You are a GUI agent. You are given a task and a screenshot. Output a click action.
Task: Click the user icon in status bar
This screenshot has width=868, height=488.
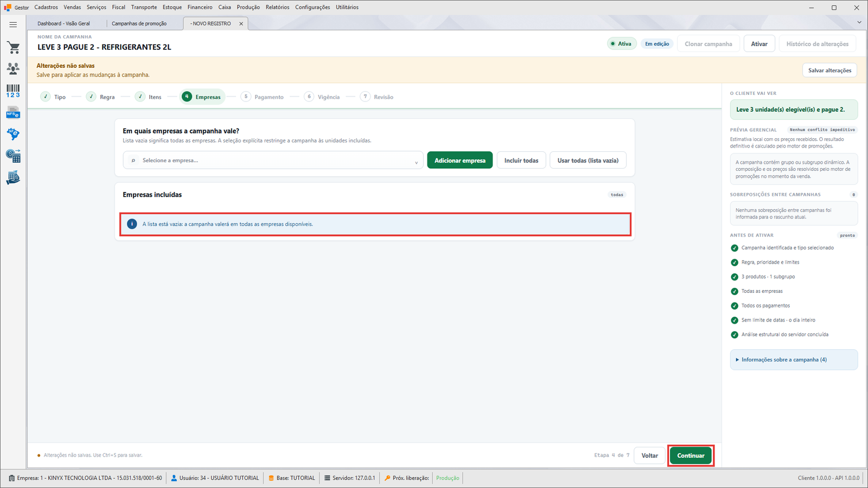[174, 478]
